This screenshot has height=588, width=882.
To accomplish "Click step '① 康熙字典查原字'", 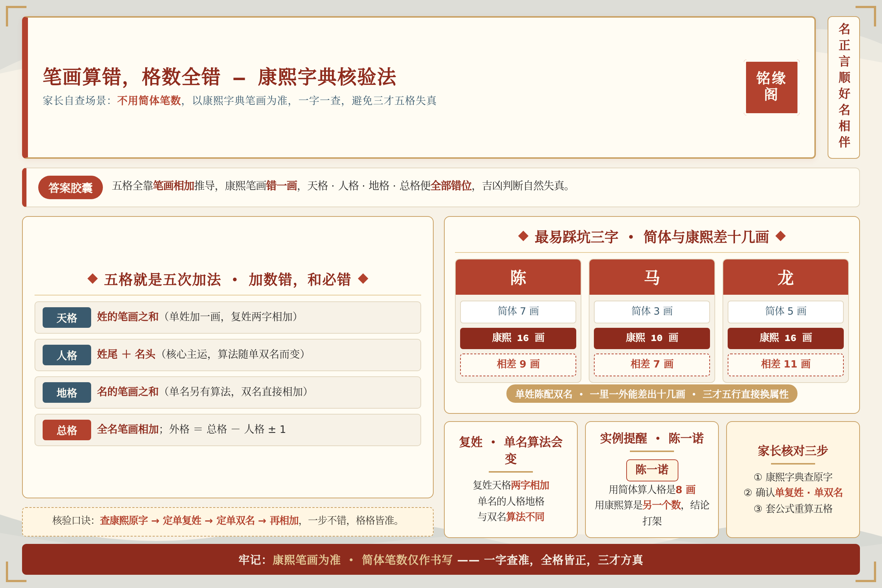I will (793, 477).
